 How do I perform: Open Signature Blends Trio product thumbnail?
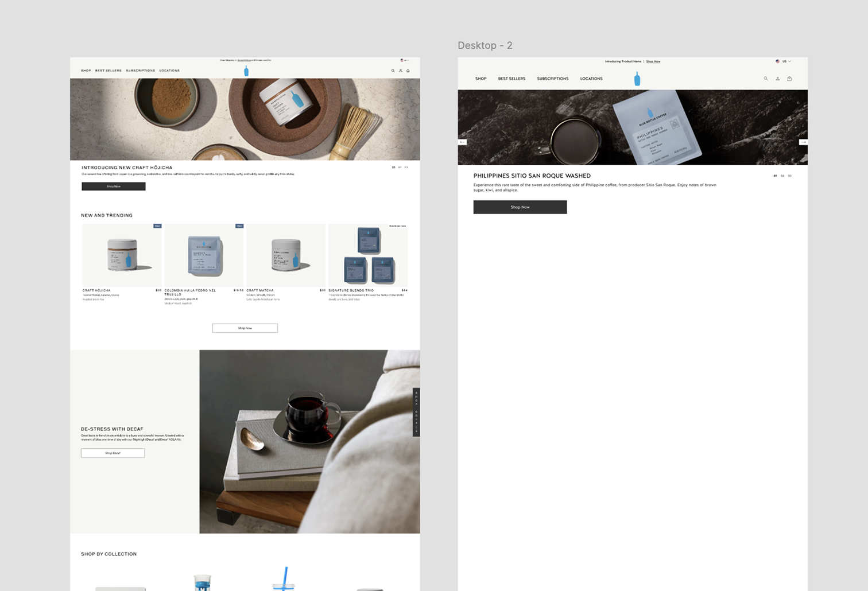click(x=368, y=255)
